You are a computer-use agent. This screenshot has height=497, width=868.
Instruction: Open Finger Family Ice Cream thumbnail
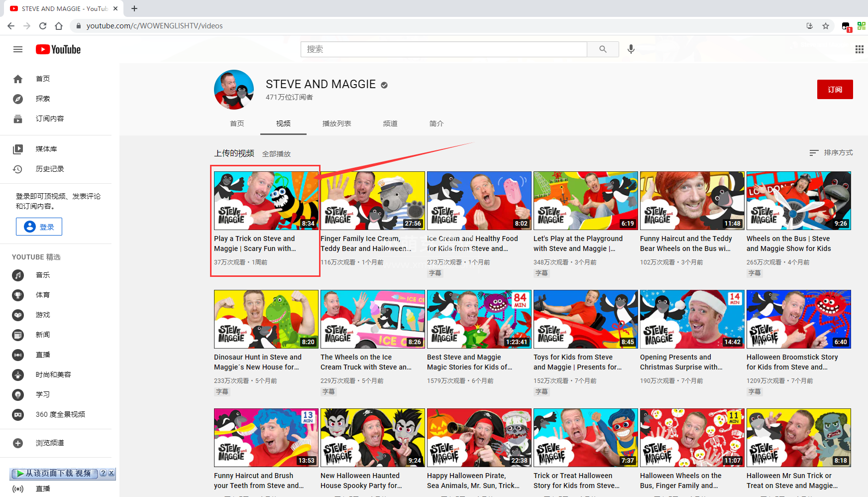click(x=373, y=201)
